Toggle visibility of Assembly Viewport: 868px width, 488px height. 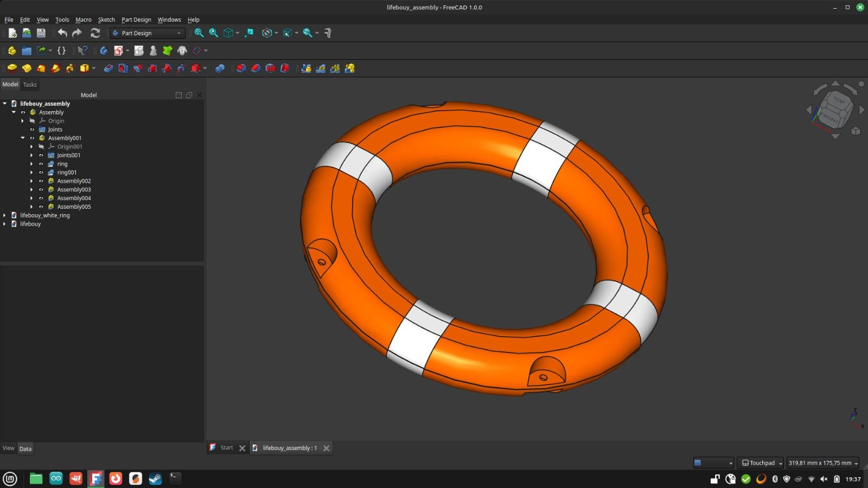point(23,112)
